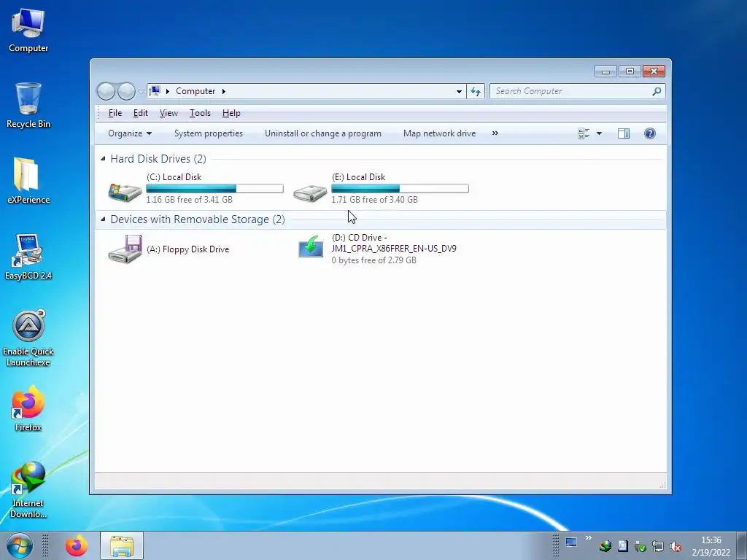This screenshot has width=747, height=560.
Task: Click the Explorer back navigation arrow
Action: click(x=106, y=91)
